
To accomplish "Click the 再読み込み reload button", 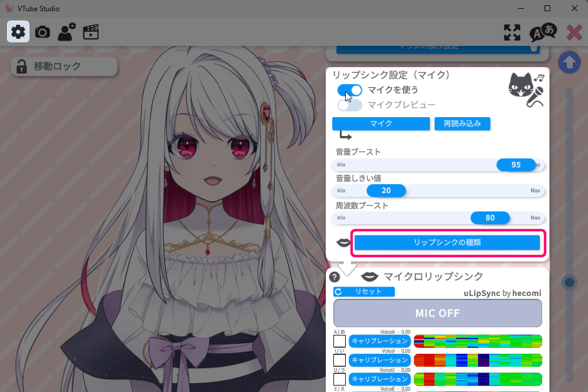I will tap(462, 124).
